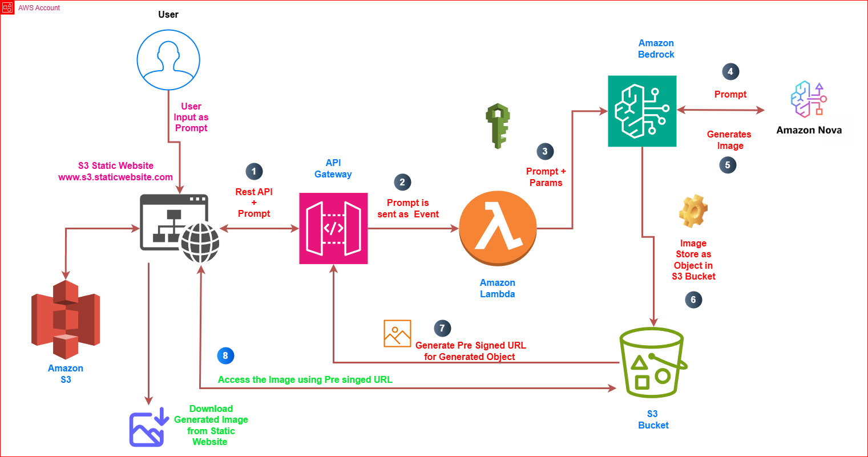
Task: Select the 'Amazon Nova' caption
Action: (x=809, y=130)
